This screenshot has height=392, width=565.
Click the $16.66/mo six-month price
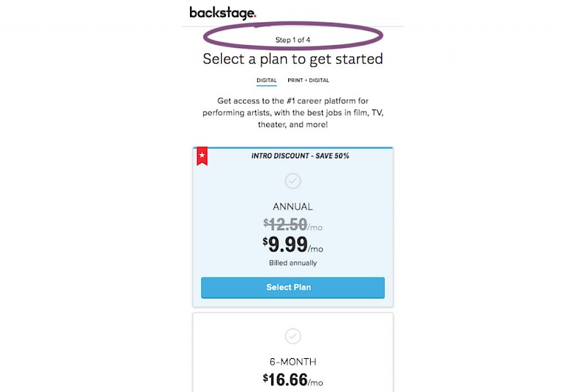tap(286, 380)
